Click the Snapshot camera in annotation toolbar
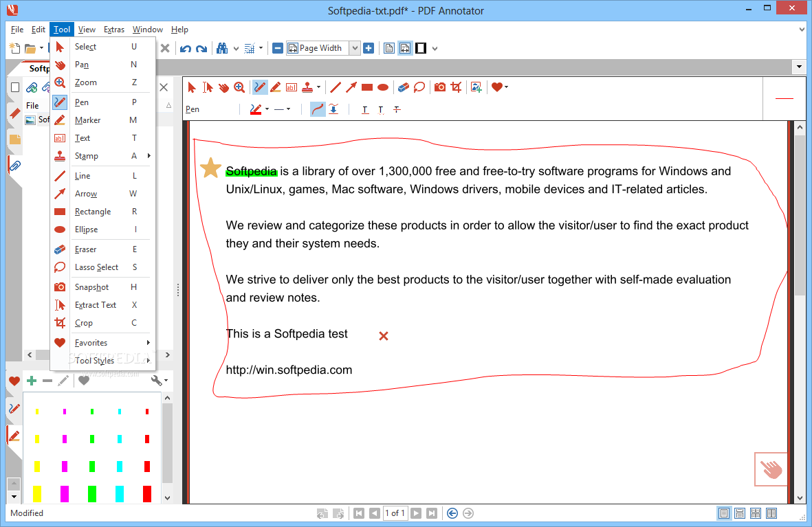The image size is (812, 527). click(439, 87)
